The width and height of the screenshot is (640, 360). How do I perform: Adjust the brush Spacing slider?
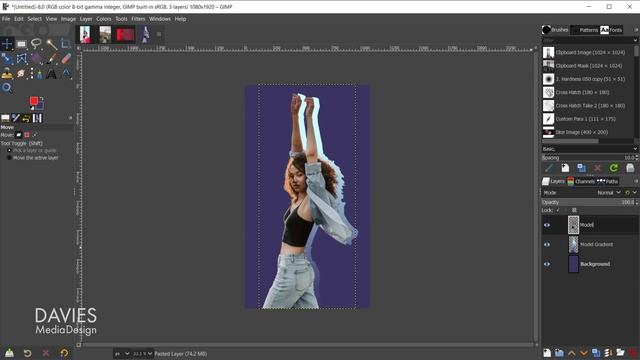(x=589, y=158)
